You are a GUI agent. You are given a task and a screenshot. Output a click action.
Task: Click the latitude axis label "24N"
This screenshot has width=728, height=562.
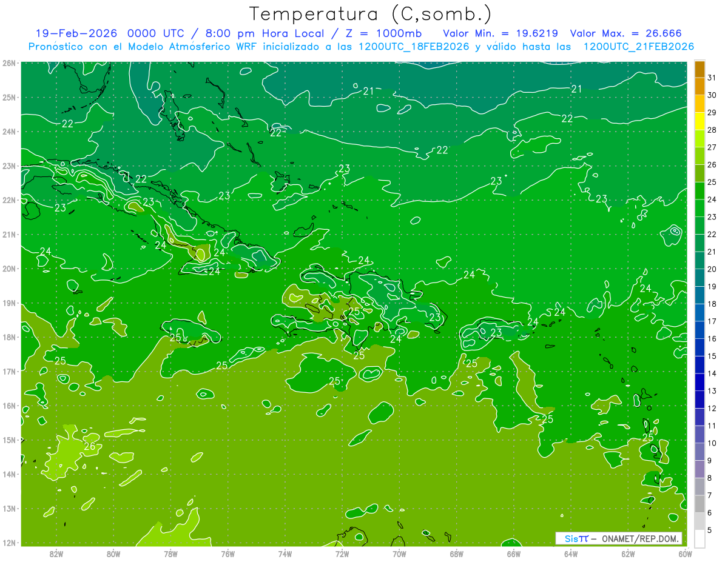(9, 132)
